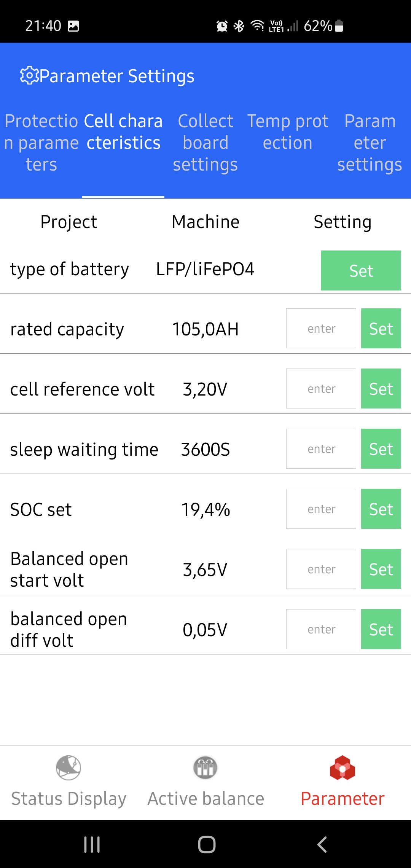
Task: Switch to Collect board settings tab
Action: [x=205, y=143]
